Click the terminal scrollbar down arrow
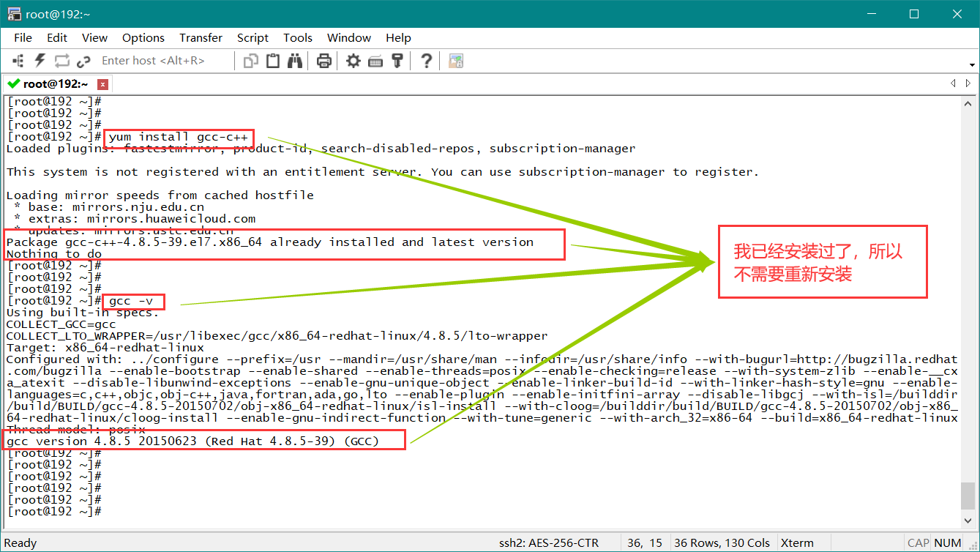Image resolution: width=980 pixels, height=552 pixels. click(x=968, y=521)
